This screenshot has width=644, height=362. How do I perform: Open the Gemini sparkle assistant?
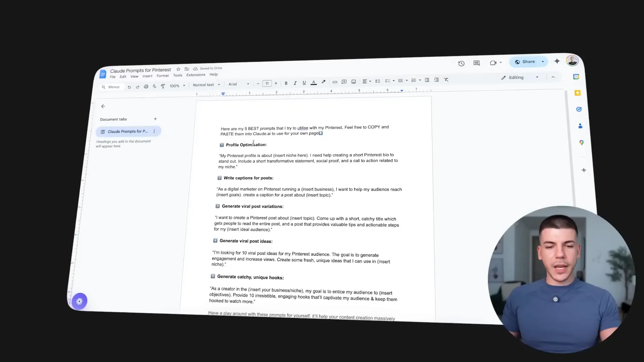coord(557,61)
